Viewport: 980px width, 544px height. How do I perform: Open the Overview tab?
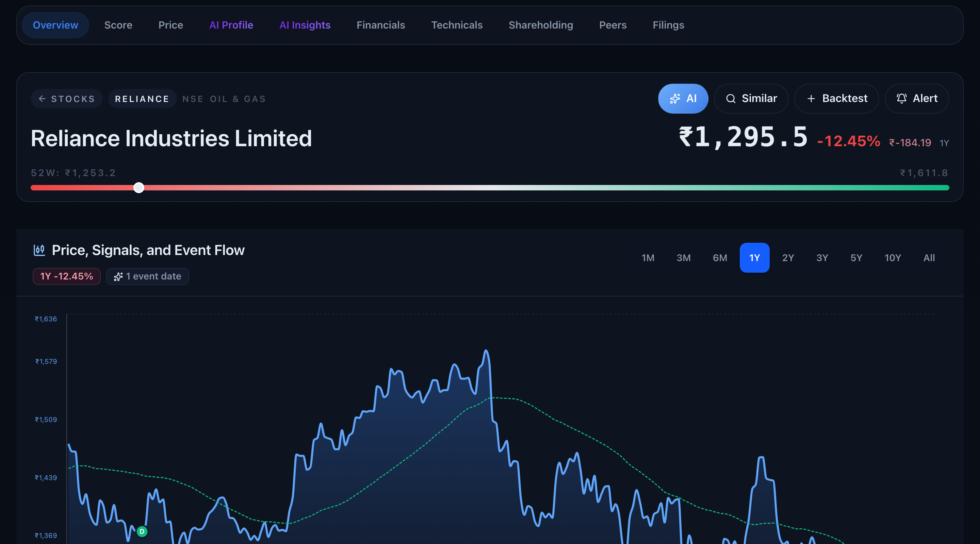click(x=55, y=25)
